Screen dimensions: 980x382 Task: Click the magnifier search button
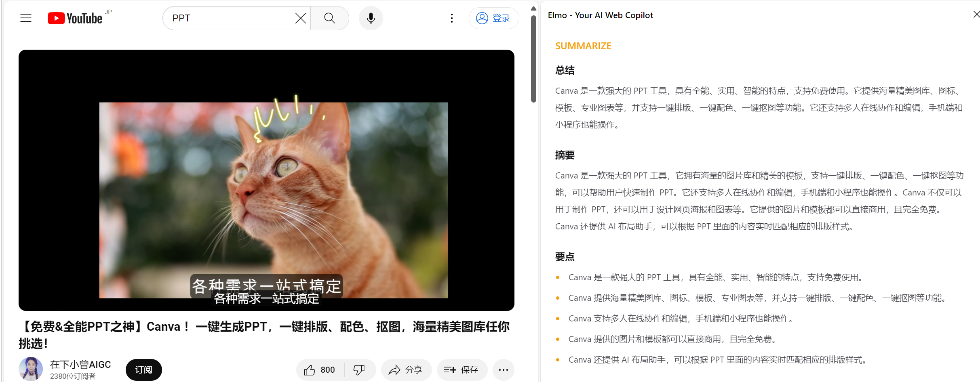pos(330,18)
